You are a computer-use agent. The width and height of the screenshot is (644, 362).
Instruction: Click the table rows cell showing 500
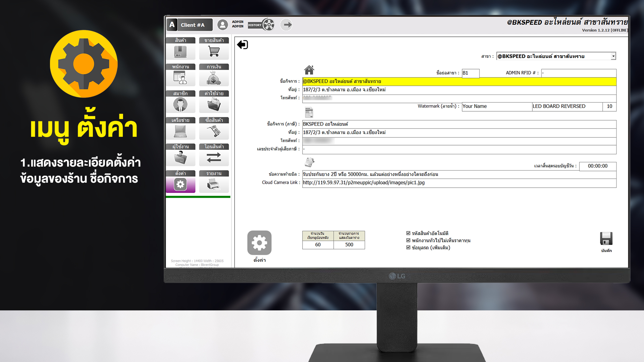pos(349,245)
